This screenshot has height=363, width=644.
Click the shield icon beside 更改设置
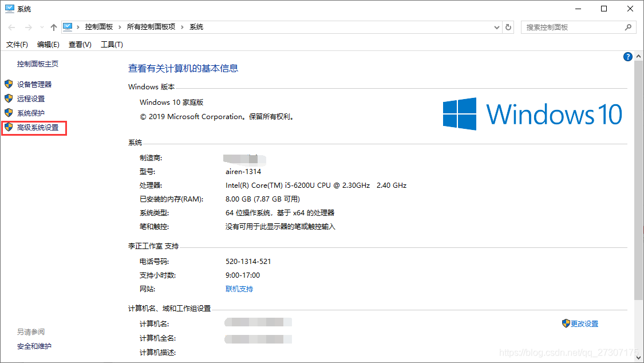click(566, 323)
